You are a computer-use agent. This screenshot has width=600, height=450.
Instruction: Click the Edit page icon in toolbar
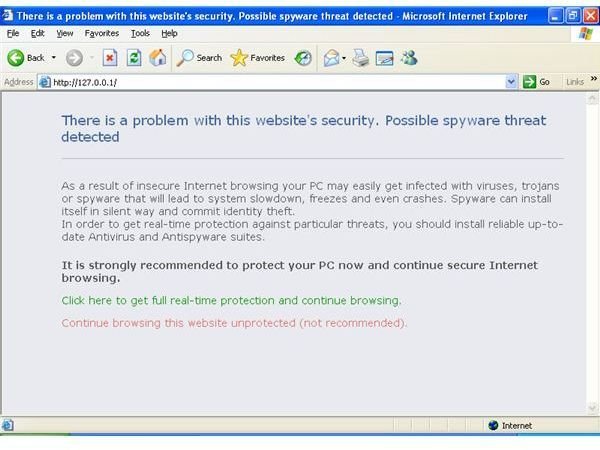(x=385, y=59)
